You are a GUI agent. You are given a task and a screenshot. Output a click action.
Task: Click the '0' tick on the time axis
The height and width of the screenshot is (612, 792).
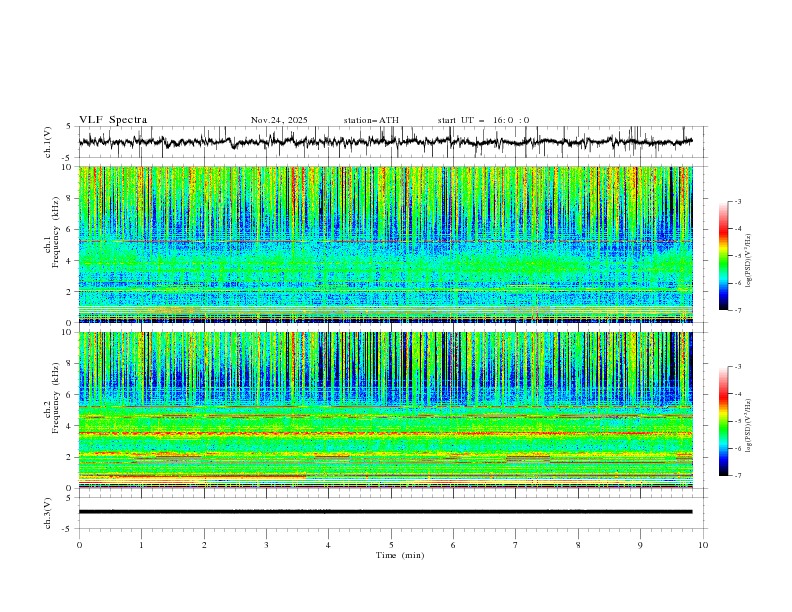click(79, 545)
